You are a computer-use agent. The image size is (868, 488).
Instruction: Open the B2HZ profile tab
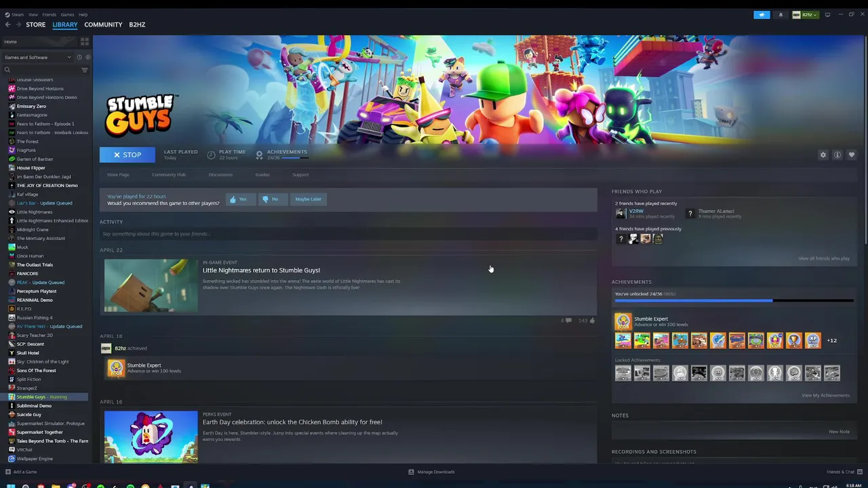click(x=137, y=24)
